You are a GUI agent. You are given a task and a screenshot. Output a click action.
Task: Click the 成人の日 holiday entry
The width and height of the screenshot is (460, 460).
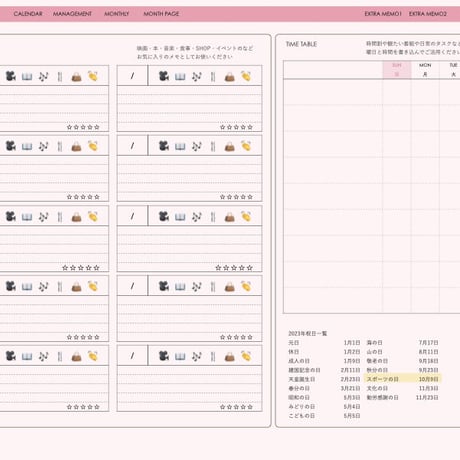point(299,361)
